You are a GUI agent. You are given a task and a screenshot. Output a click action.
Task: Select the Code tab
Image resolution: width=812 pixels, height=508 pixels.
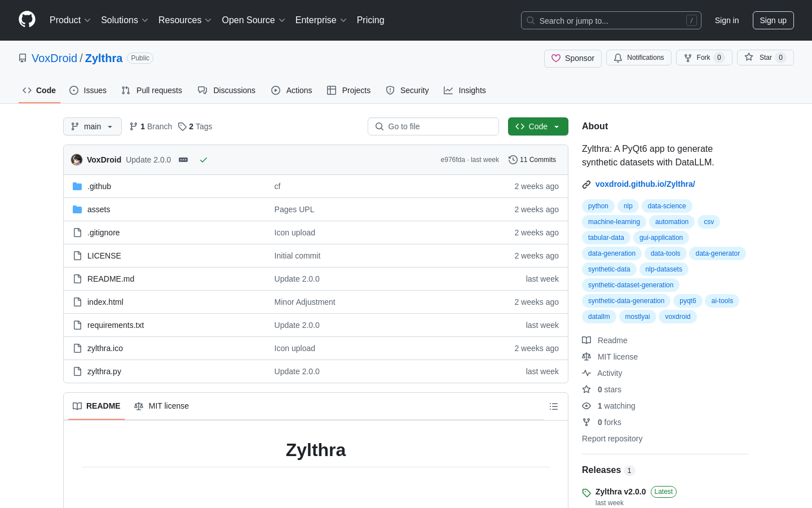[39, 90]
